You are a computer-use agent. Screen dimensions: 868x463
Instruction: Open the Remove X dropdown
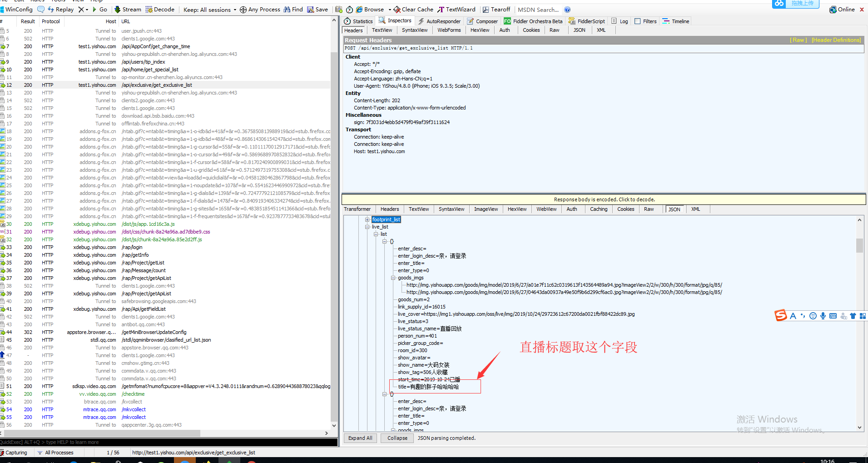point(83,9)
